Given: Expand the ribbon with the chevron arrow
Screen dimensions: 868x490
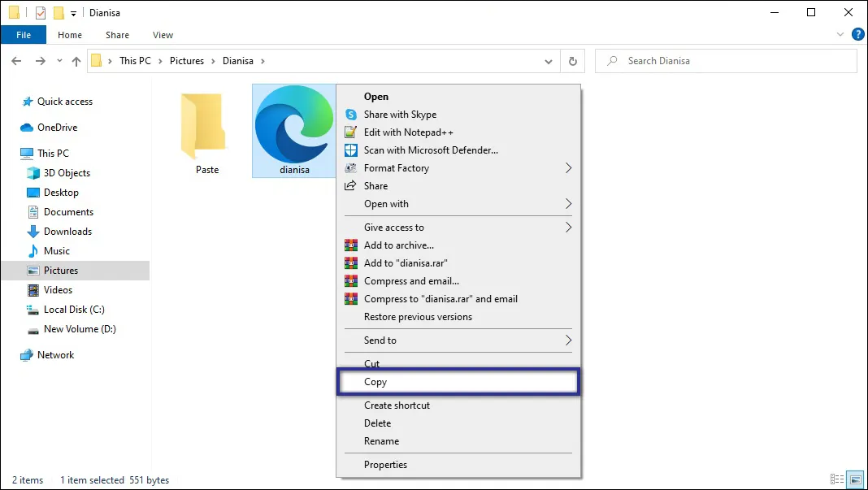Looking at the screenshot, I should [x=840, y=34].
